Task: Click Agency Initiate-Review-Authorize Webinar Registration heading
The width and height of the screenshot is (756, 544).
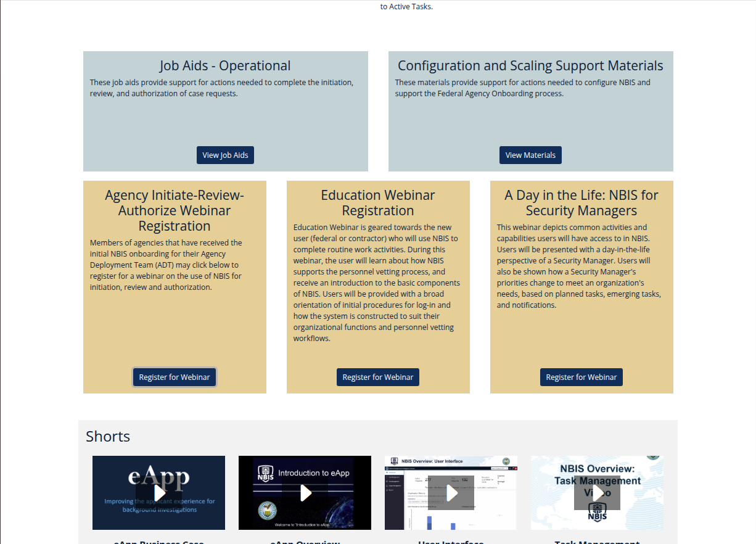Action: pos(175,210)
